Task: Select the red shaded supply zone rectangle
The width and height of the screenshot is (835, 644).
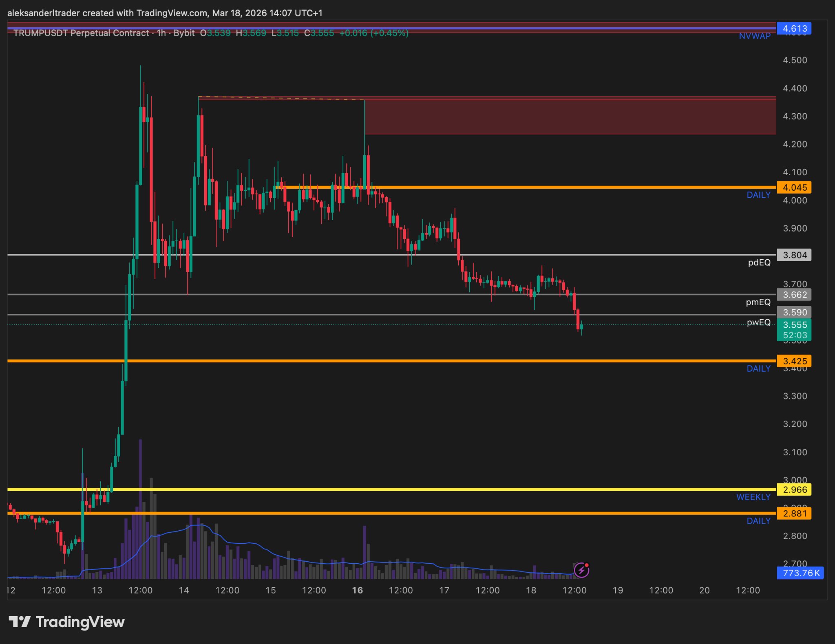Action: 570,116
